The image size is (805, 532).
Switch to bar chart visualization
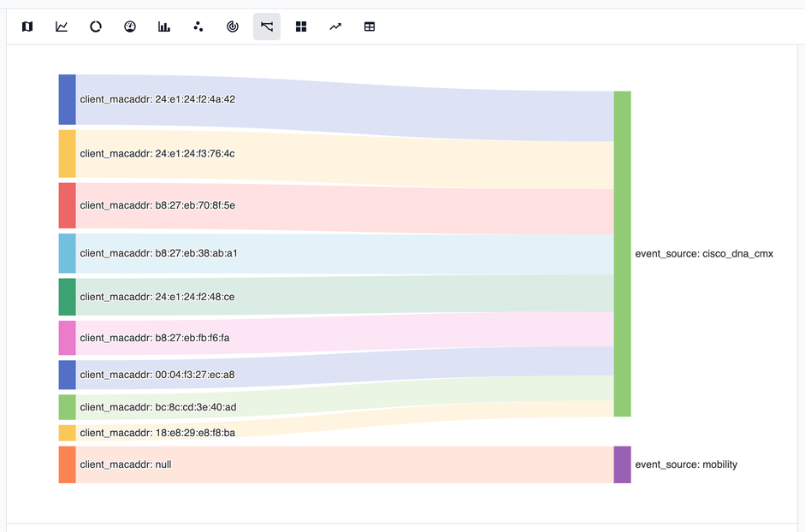pos(164,27)
